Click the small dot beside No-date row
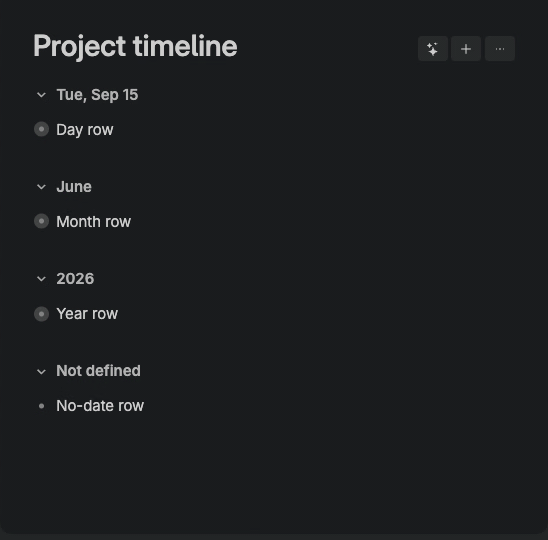 [x=41, y=406]
